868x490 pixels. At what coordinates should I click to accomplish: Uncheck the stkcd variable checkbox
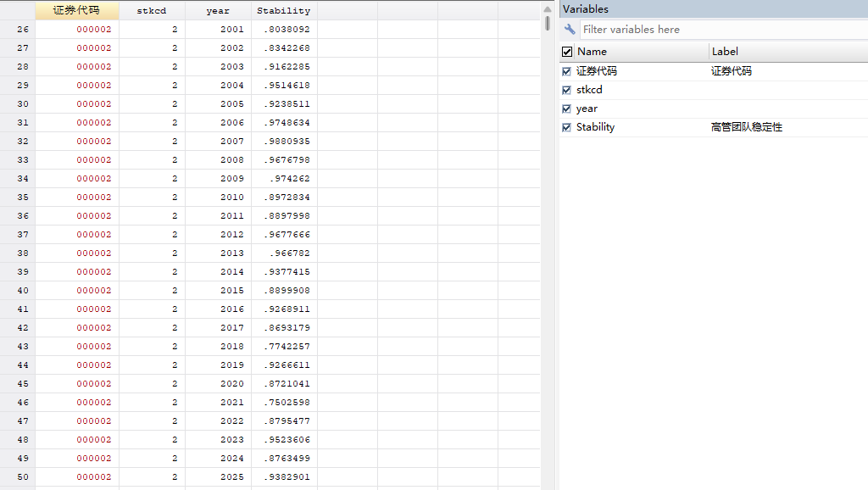tap(566, 90)
